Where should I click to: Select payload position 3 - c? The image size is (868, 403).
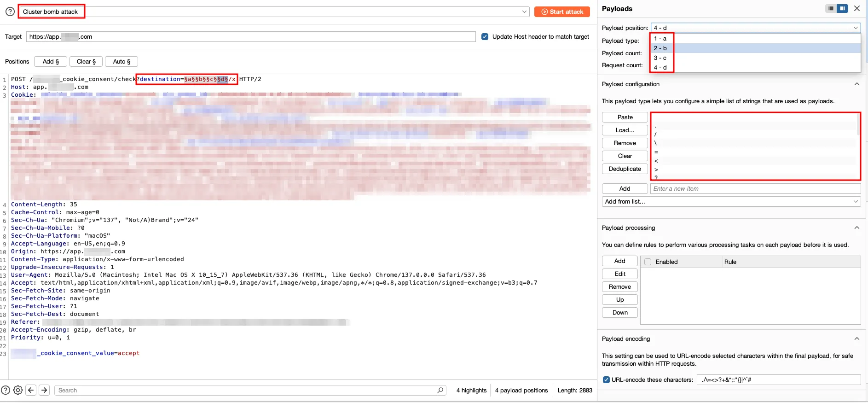[755, 58]
